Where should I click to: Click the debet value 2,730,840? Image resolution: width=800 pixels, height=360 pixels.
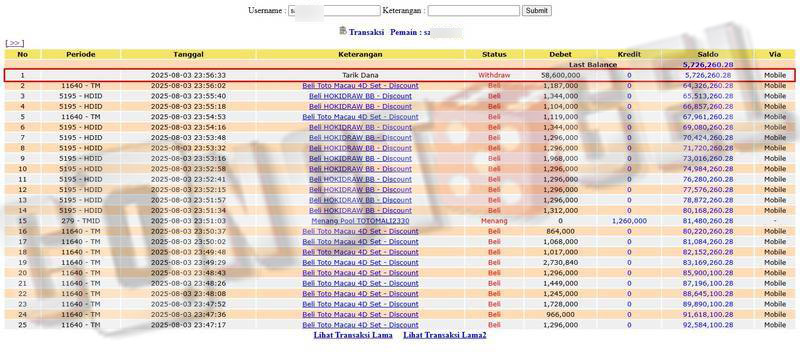click(x=560, y=263)
